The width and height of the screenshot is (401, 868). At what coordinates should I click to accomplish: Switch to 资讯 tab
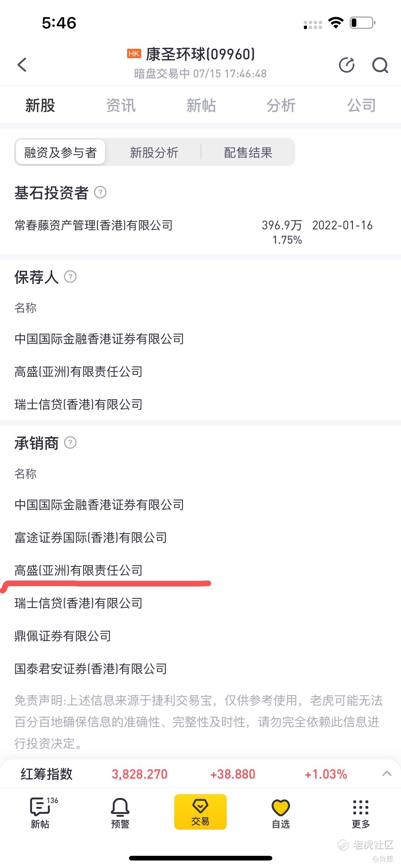pyautogui.click(x=121, y=106)
